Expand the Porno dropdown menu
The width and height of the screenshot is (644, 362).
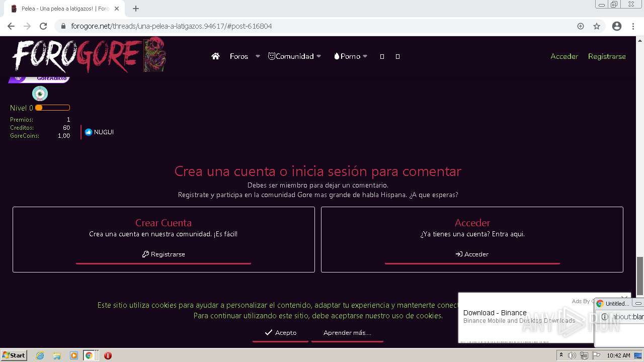[x=365, y=56]
